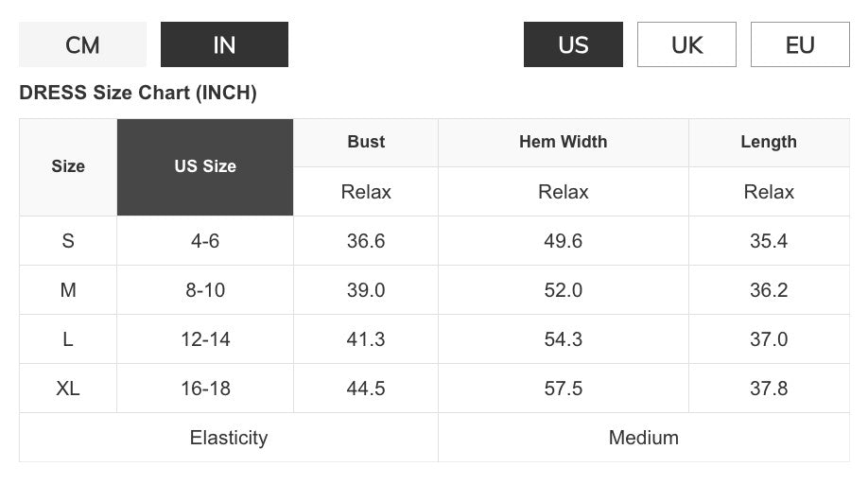Click the Hem Width column header
The height and width of the screenshot is (484, 868).
tap(563, 142)
